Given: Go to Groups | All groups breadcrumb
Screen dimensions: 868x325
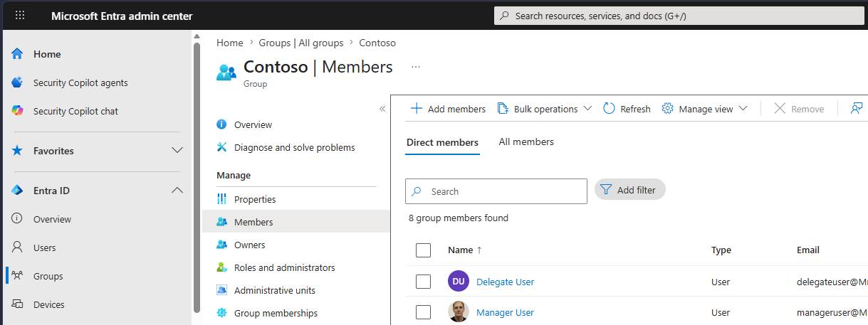Looking at the screenshot, I should coord(301,43).
